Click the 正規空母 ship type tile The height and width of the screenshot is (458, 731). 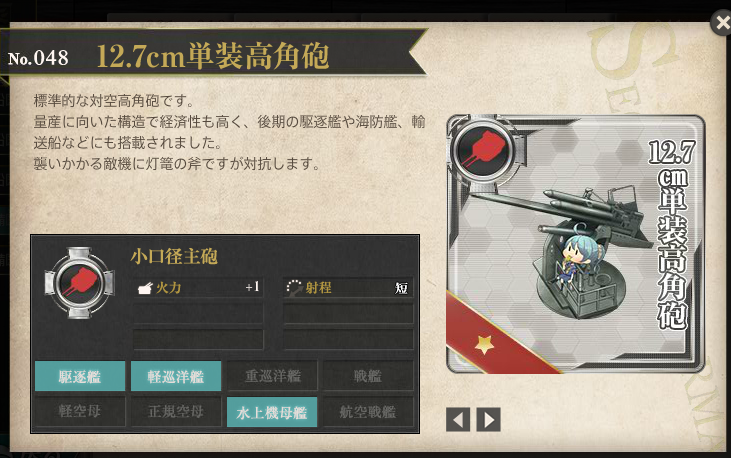click(x=176, y=411)
